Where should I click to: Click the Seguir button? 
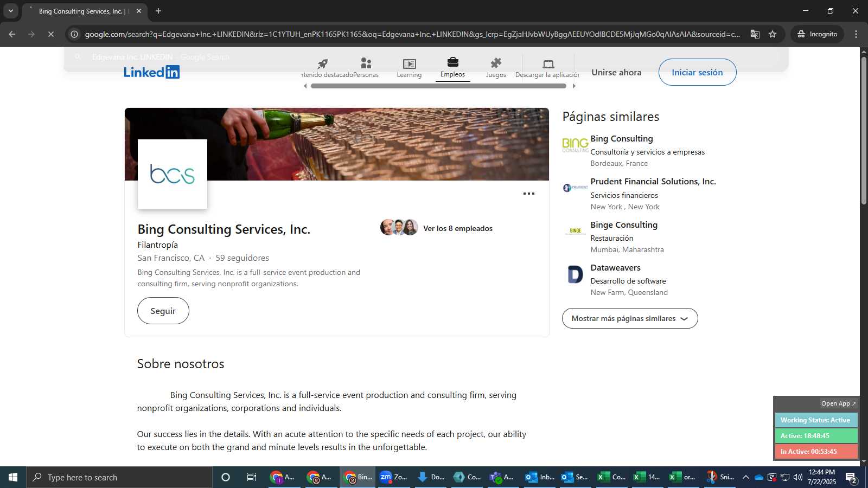(163, 311)
